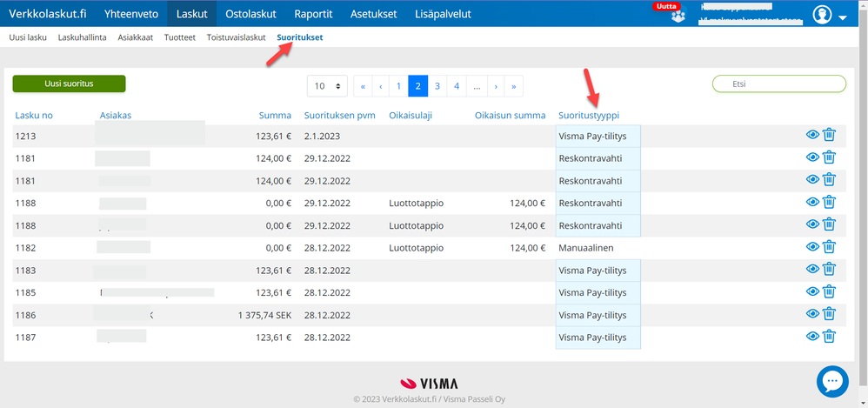
Task: Switch to the Uusi lasku tab
Action: tap(28, 37)
